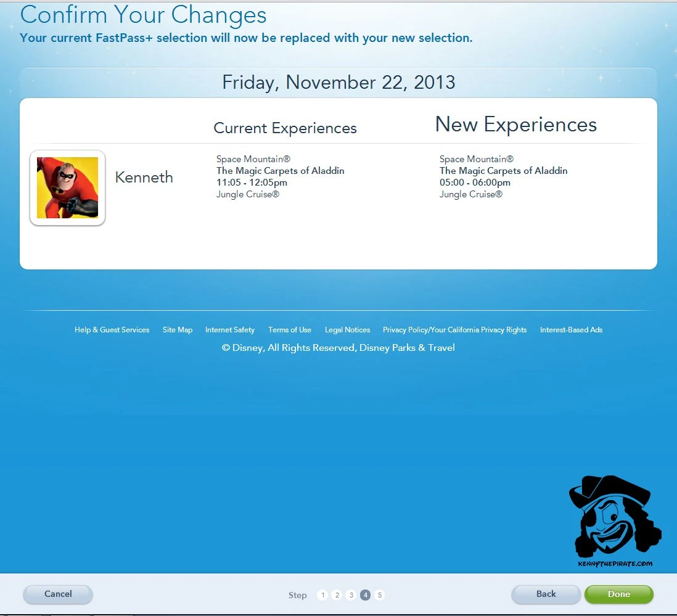The image size is (677, 616).
Task: Click the Current Experiences heading
Action: [x=285, y=128]
